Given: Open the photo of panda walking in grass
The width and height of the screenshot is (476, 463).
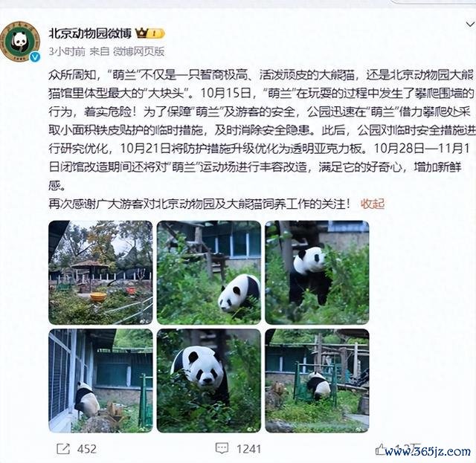Looking at the screenshot, I should (209, 273).
